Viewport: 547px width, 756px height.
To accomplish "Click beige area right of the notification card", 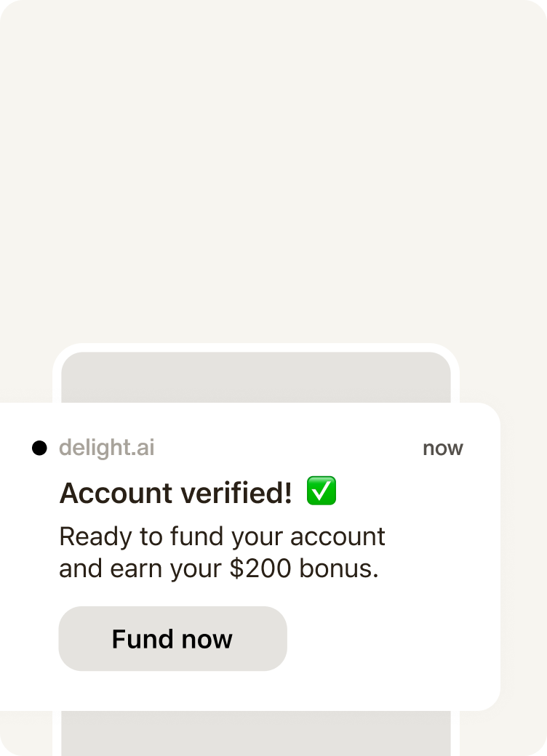I will (524, 552).
